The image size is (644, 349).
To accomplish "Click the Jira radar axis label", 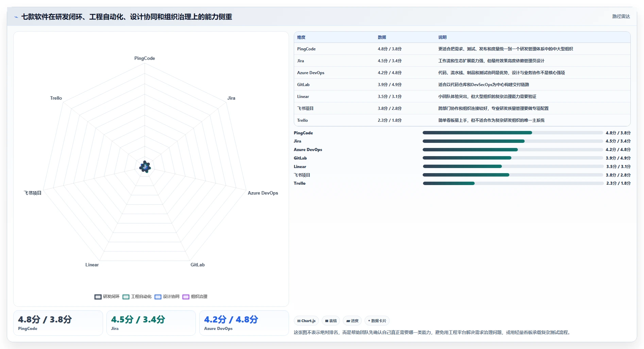I will [x=231, y=98].
